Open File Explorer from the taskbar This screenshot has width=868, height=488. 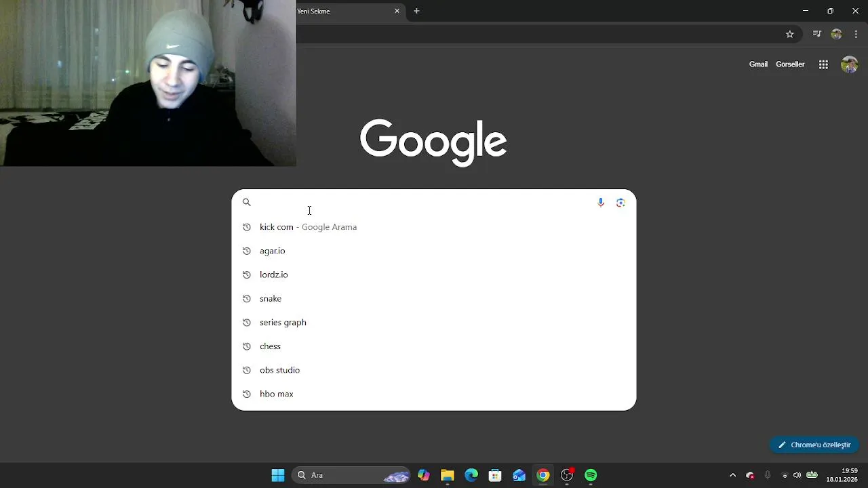pyautogui.click(x=447, y=475)
